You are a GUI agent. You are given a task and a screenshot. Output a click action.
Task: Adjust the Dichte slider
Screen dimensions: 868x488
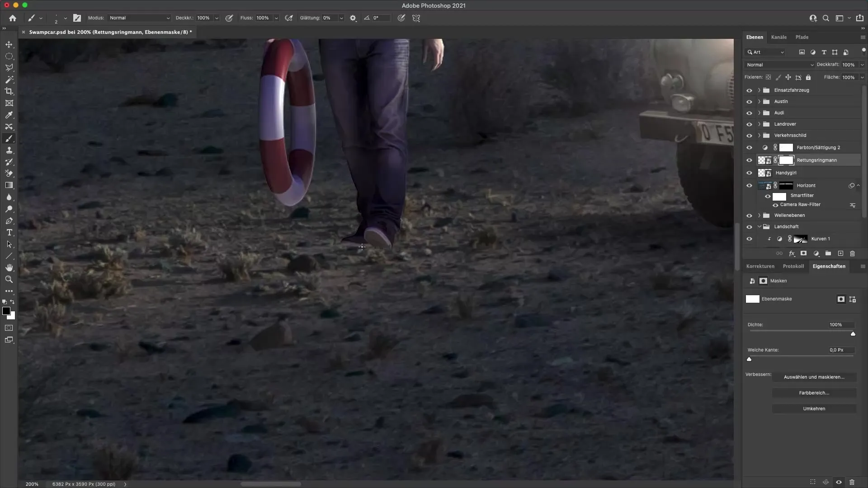[854, 334]
